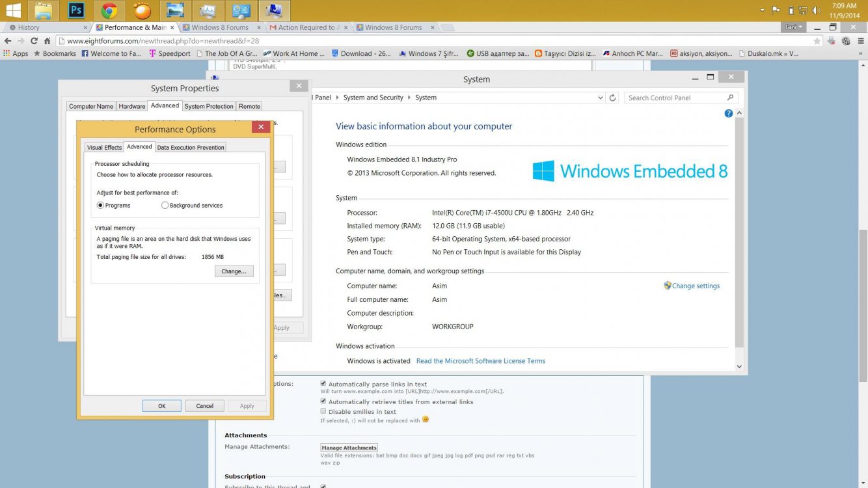Open the Windows Start button

(x=13, y=10)
